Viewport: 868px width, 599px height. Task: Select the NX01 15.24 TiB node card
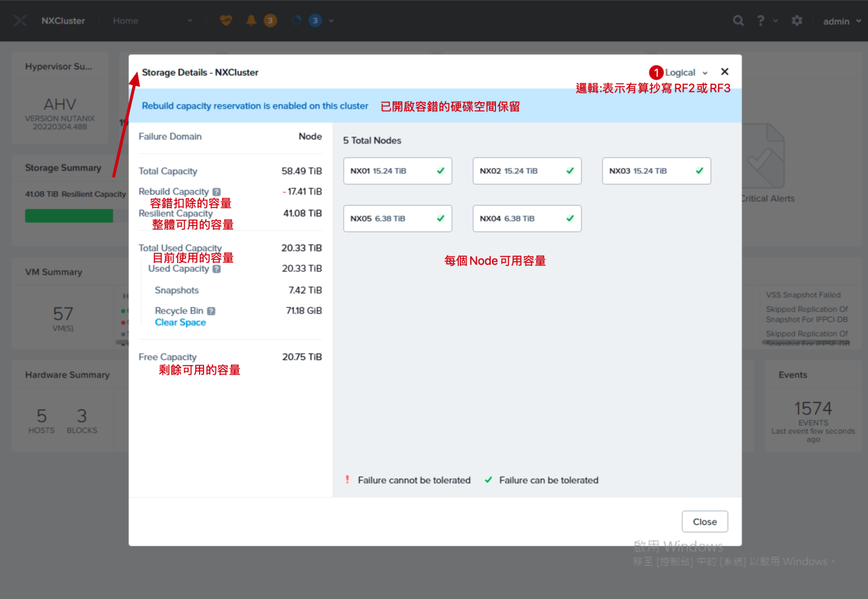[x=397, y=171]
